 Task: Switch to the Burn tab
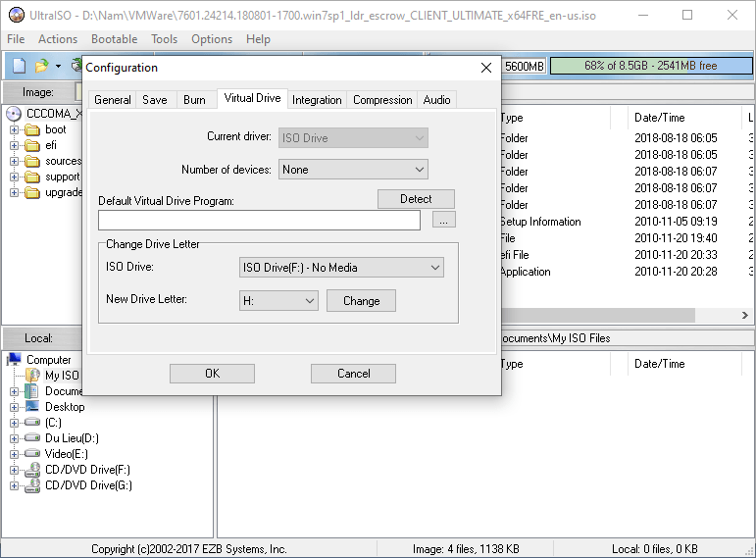[x=194, y=100]
